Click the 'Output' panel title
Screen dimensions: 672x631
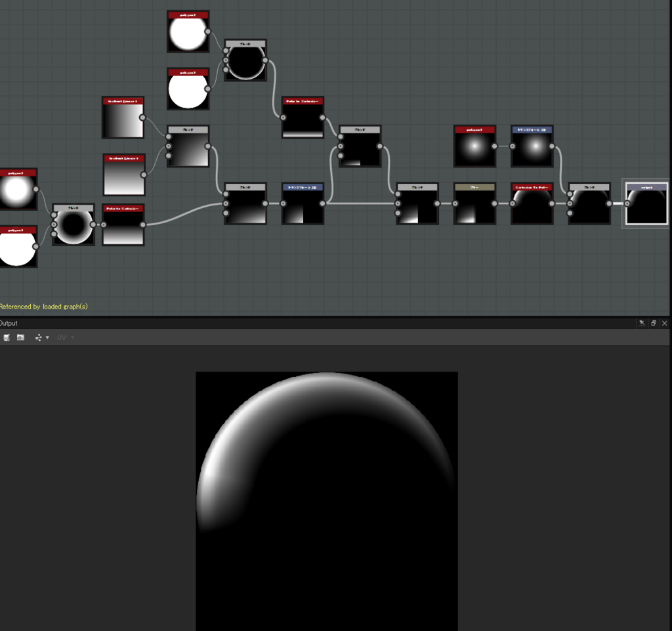point(9,323)
